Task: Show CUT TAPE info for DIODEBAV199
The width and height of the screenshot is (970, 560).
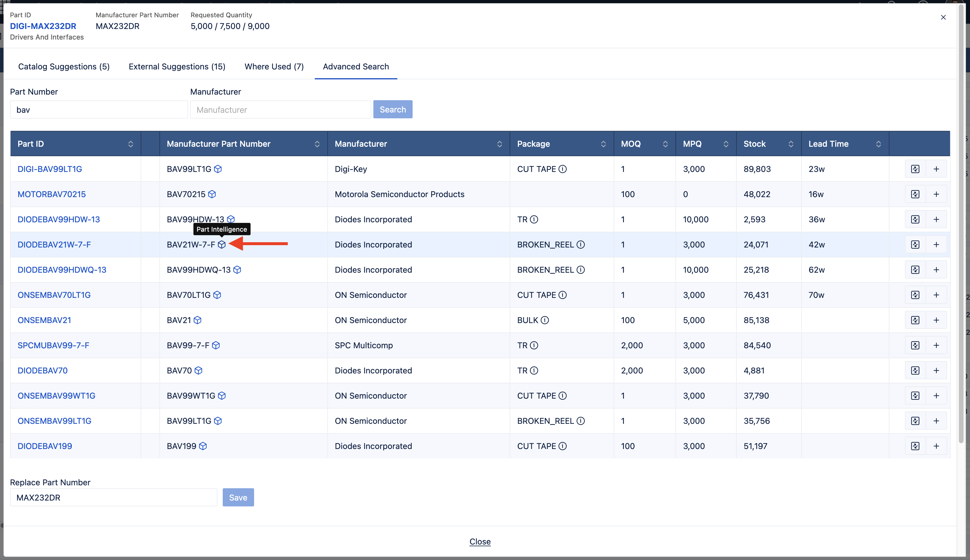Action: coord(563,446)
